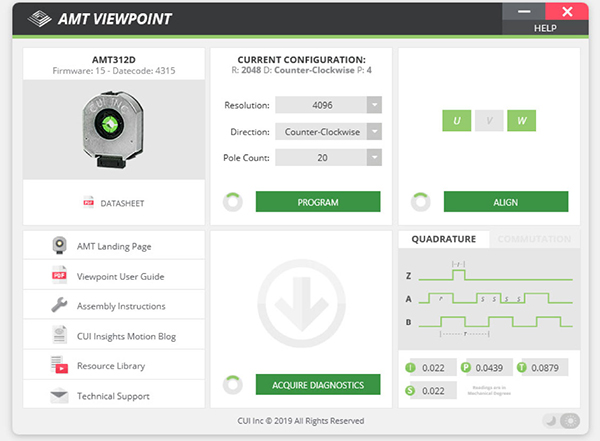Open the Viewpoint User Guide link
Image resolution: width=600 pixels, height=441 pixels.
click(x=121, y=276)
